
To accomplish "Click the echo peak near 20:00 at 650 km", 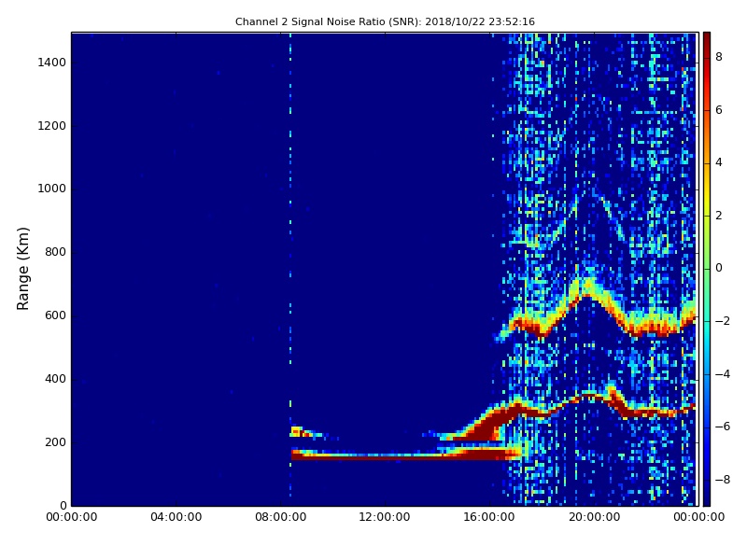I will pyautogui.click(x=586, y=288).
